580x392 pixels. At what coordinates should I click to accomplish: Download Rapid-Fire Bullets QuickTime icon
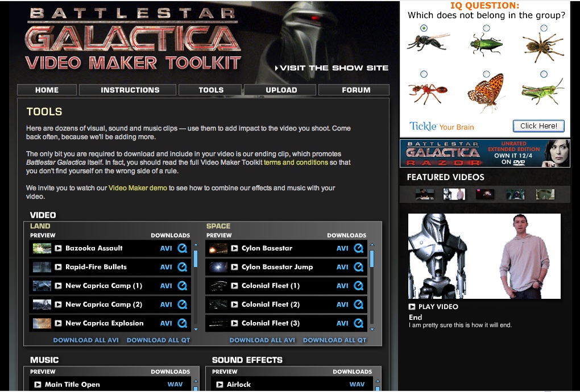tap(183, 267)
